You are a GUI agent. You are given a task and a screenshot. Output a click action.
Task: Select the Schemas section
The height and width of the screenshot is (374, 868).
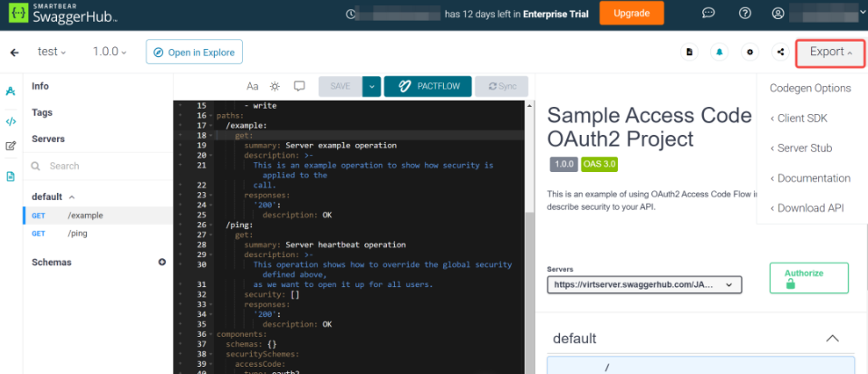pyautogui.click(x=52, y=263)
